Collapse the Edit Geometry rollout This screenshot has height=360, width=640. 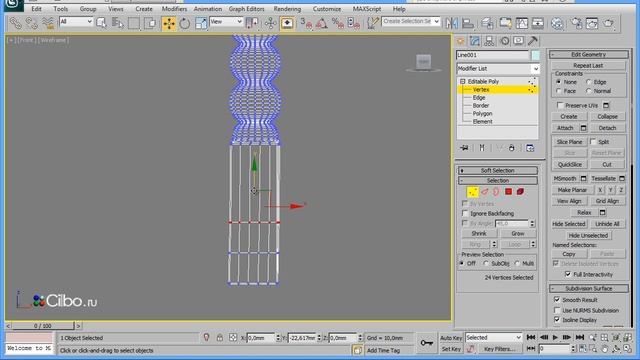(588, 55)
